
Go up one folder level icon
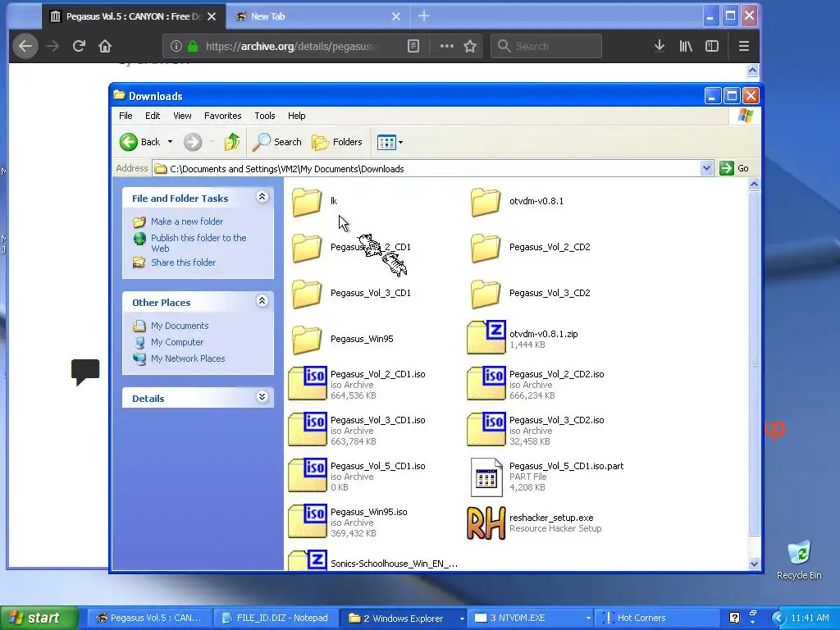point(232,142)
